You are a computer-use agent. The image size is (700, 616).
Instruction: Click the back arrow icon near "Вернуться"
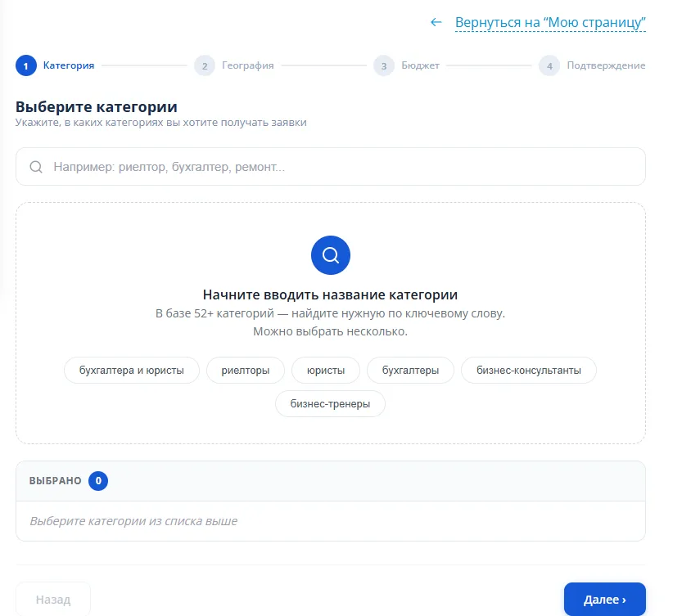point(436,22)
